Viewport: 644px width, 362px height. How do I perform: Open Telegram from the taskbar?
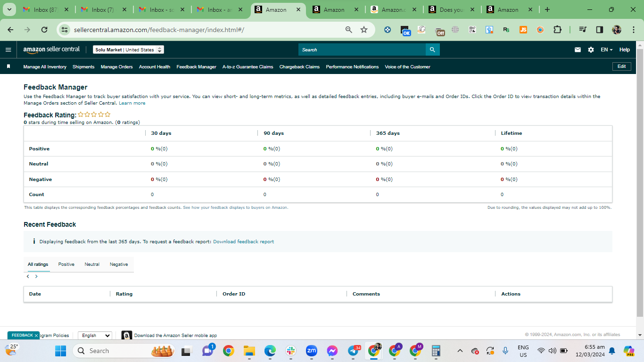tap(353, 351)
